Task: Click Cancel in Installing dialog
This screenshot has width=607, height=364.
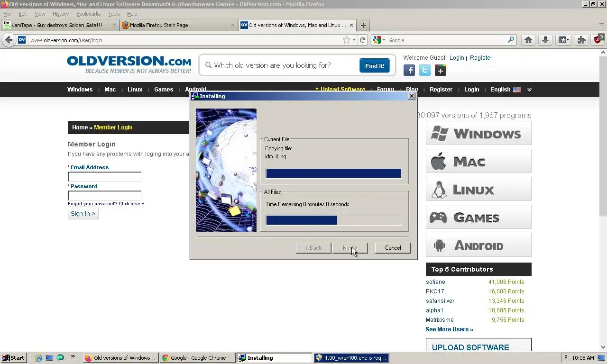Action: tap(393, 248)
